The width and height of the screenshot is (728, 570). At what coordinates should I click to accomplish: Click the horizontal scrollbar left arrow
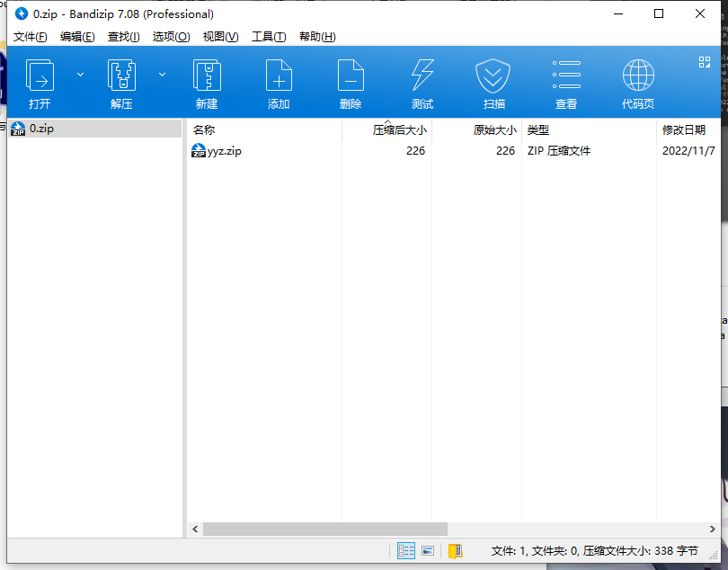click(x=195, y=530)
